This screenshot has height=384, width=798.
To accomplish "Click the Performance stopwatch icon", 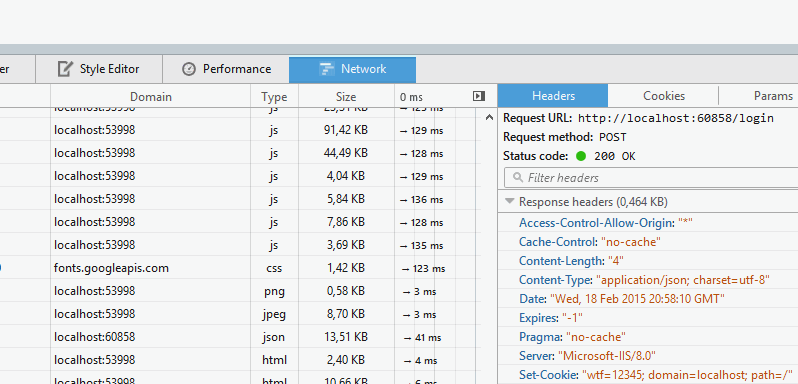I will 189,69.
